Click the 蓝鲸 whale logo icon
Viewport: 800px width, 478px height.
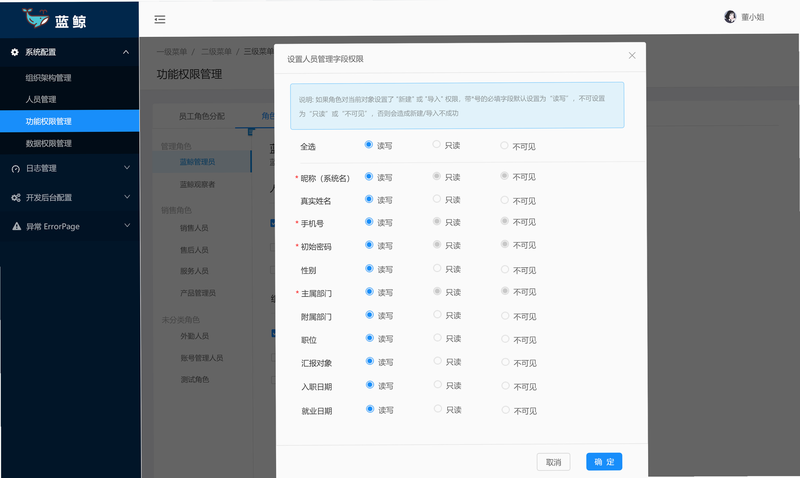click(35, 18)
